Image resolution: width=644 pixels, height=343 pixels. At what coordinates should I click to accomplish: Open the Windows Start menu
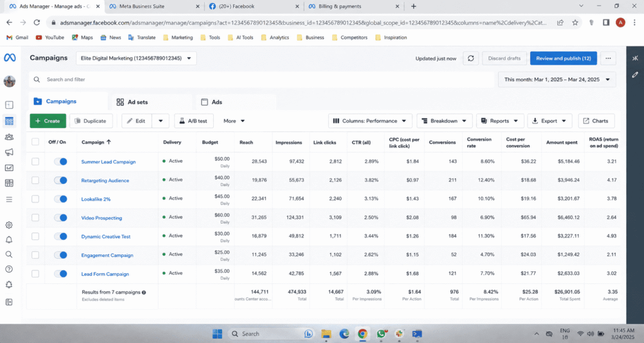217,334
